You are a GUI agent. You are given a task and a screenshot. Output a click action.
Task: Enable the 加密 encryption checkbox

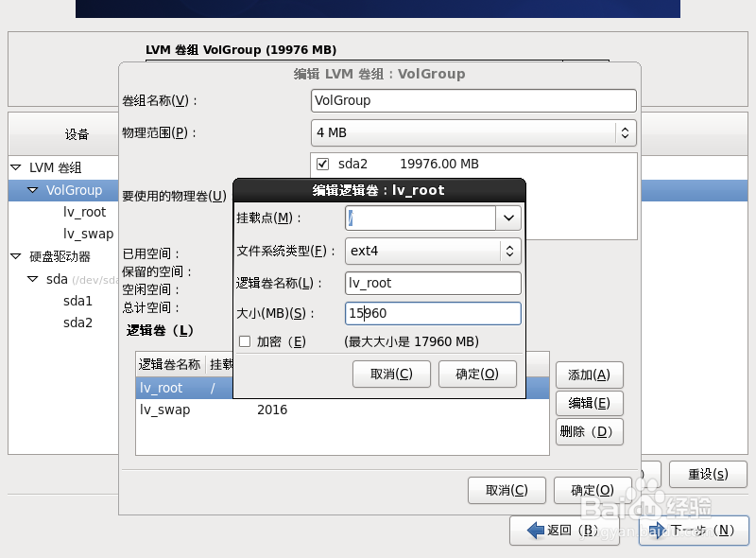pyautogui.click(x=244, y=340)
